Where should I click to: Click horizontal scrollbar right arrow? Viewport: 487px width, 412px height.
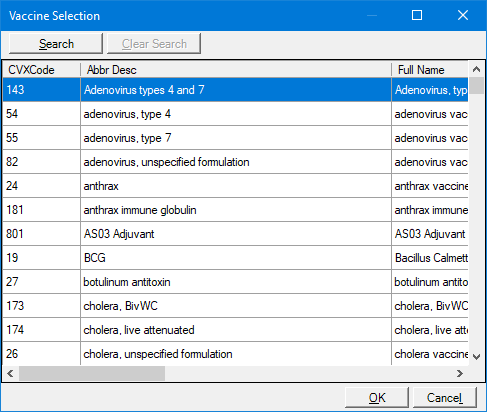pos(460,373)
